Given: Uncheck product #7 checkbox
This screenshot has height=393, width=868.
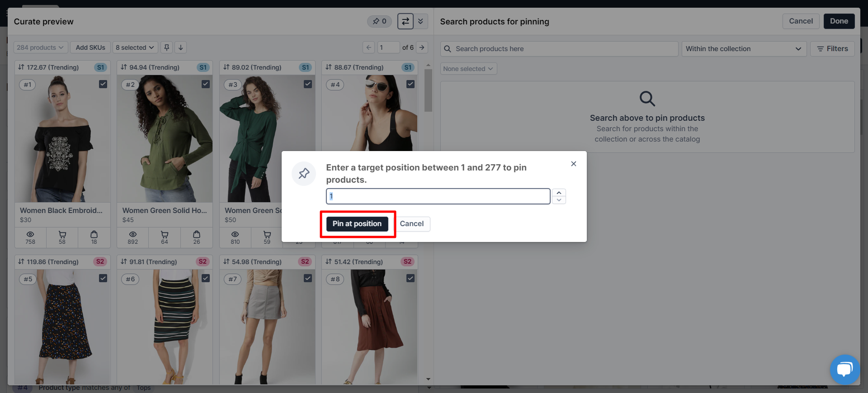Looking at the screenshot, I should point(308,278).
